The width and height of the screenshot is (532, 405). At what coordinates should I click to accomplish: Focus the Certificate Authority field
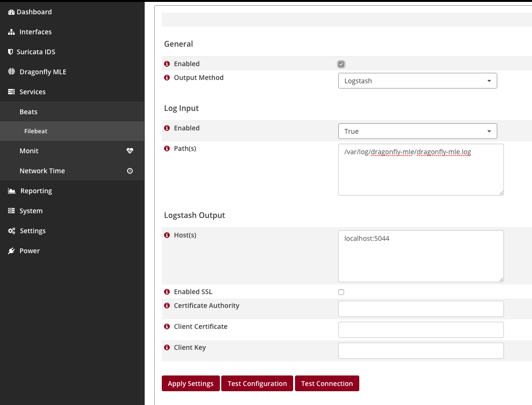pyautogui.click(x=421, y=309)
